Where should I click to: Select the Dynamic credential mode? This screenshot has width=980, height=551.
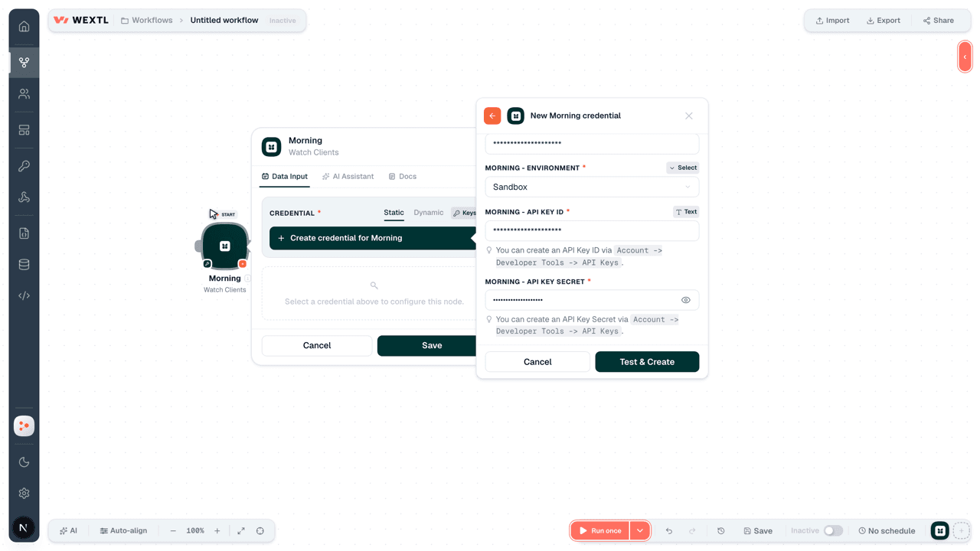[x=428, y=213]
